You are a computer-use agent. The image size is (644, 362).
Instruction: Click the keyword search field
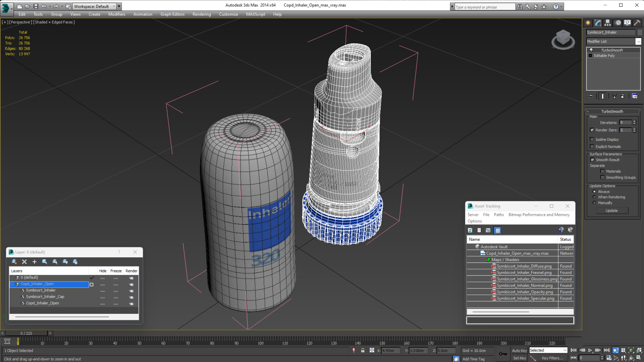[x=485, y=7]
